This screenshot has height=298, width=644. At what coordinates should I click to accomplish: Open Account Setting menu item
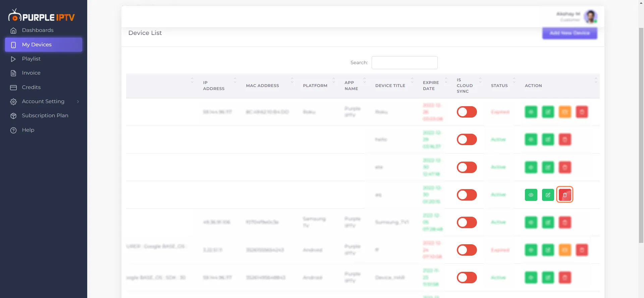coord(44,101)
